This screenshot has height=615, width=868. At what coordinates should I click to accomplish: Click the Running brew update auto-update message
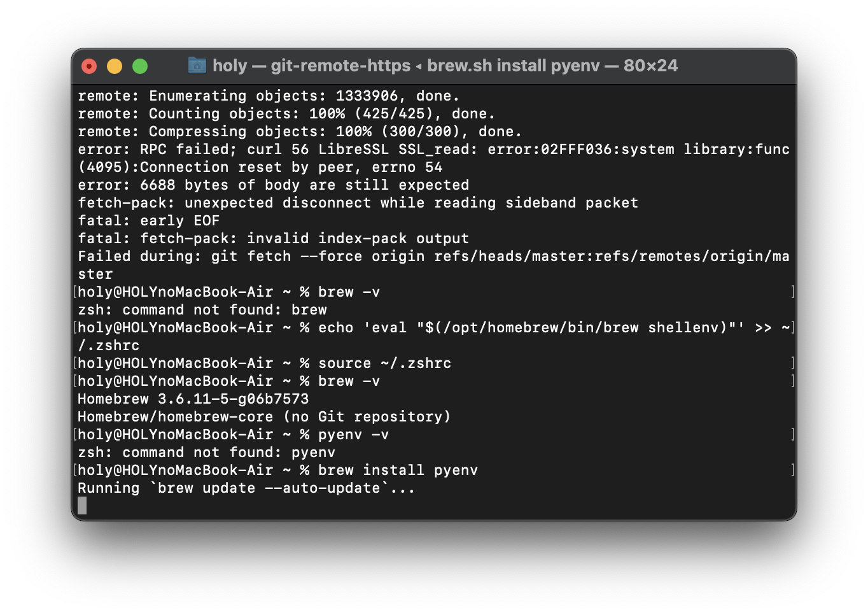point(246,488)
